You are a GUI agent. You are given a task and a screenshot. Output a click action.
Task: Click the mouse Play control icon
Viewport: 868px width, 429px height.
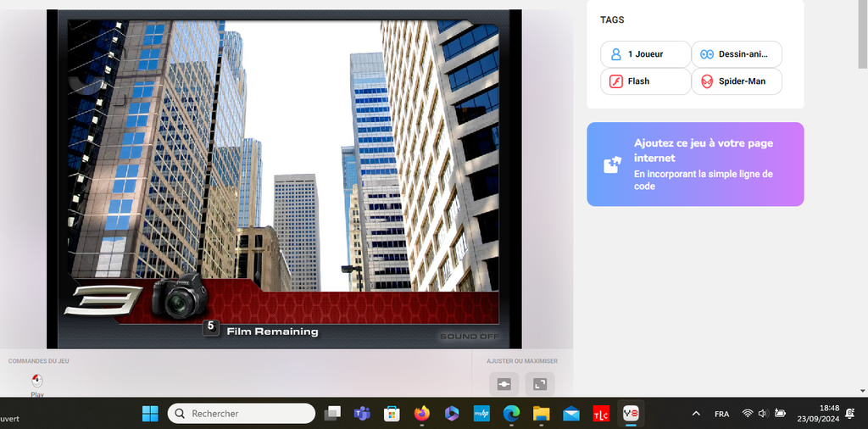tap(37, 382)
